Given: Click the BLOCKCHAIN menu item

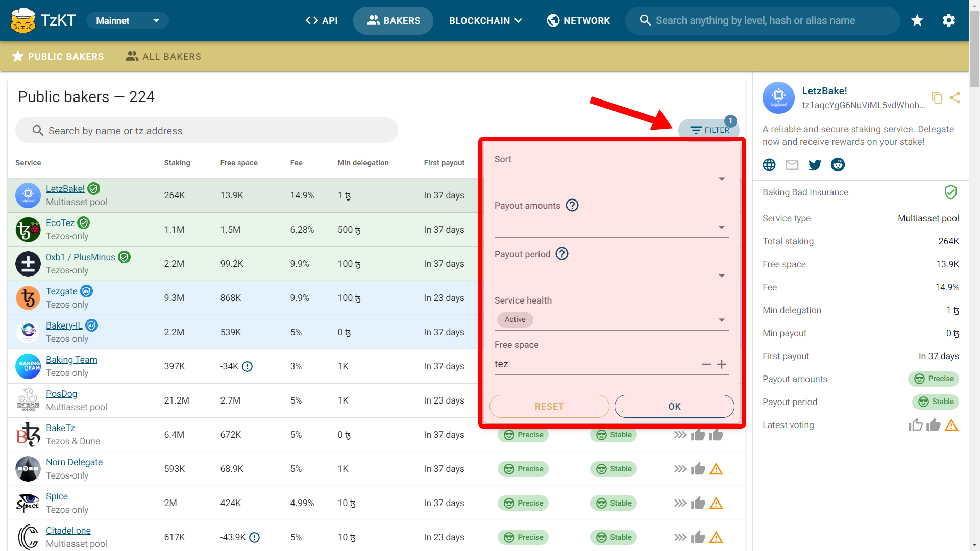Looking at the screenshot, I should pyautogui.click(x=484, y=20).
